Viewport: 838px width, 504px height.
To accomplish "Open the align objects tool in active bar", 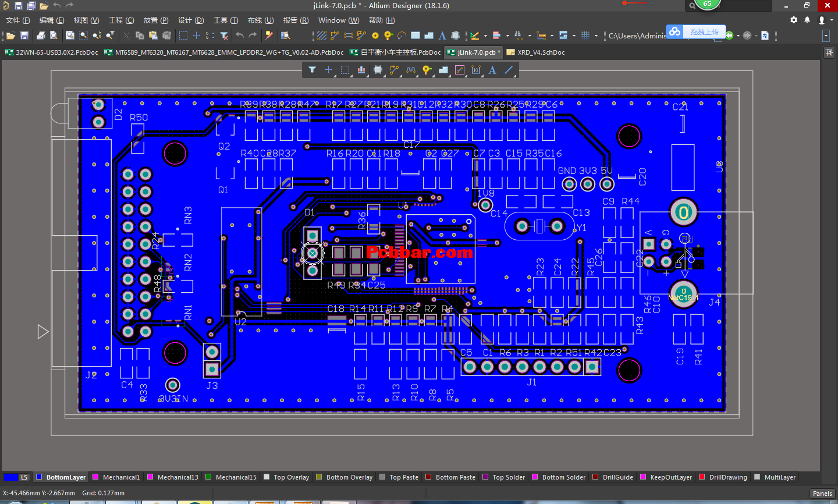I will [361, 70].
